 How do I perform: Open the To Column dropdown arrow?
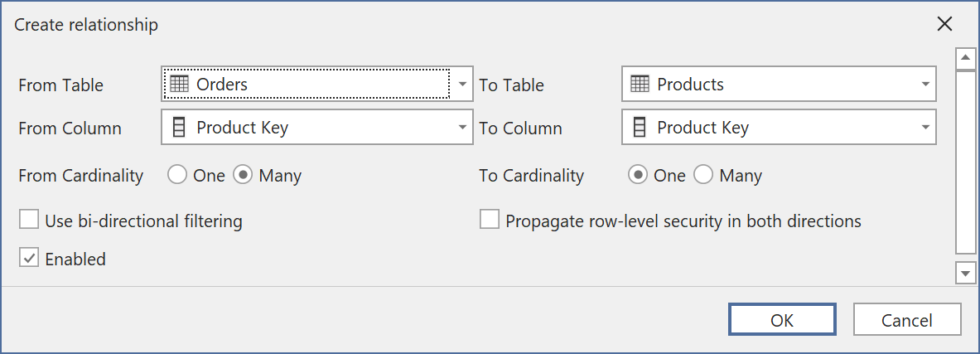(924, 128)
